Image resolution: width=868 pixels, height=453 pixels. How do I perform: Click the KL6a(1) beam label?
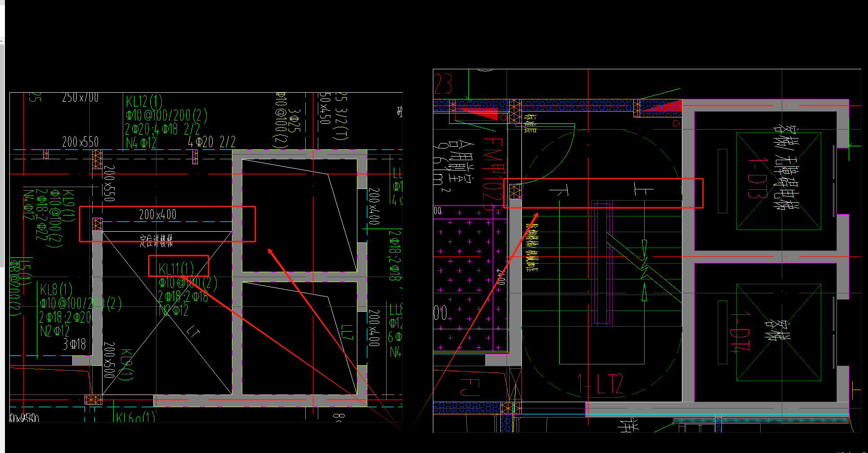tap(135, 418)
